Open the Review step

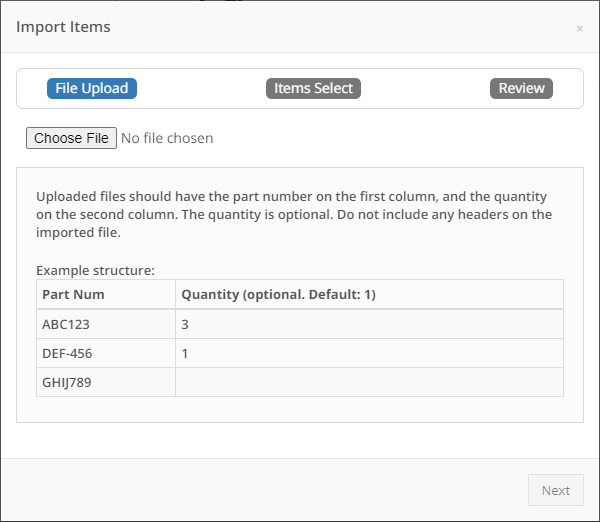tap(521, 88)
